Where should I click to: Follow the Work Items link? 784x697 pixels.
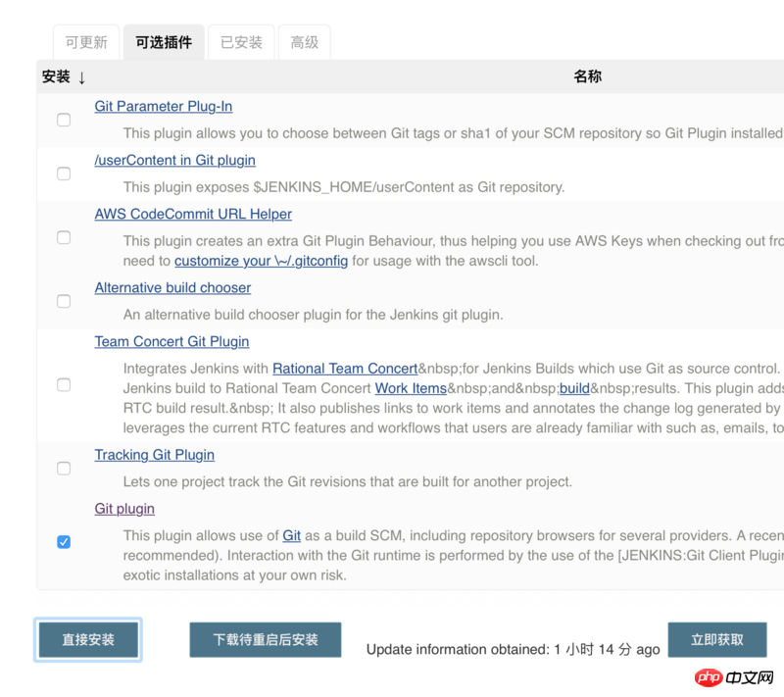point(411,388)
